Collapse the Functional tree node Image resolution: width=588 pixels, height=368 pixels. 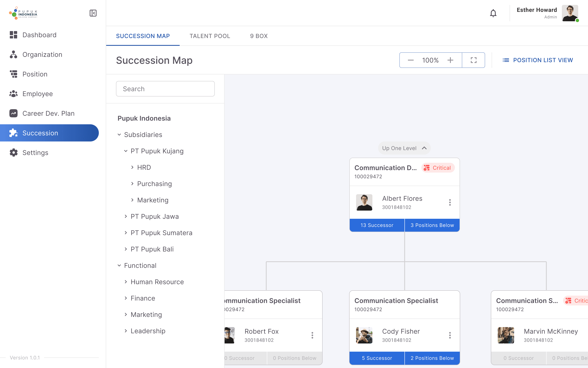point(119,265)
